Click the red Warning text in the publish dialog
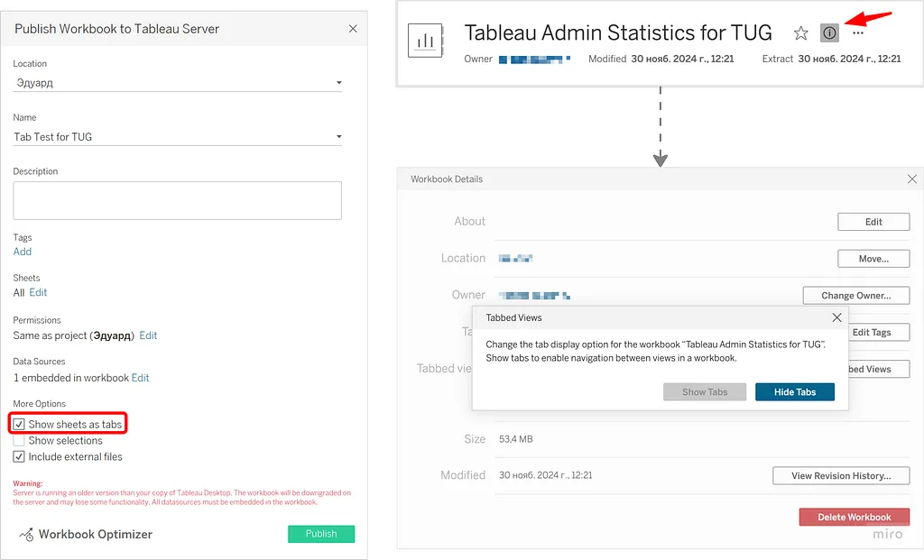The height and width of the screenshot is (560, 924). (182, 493)
